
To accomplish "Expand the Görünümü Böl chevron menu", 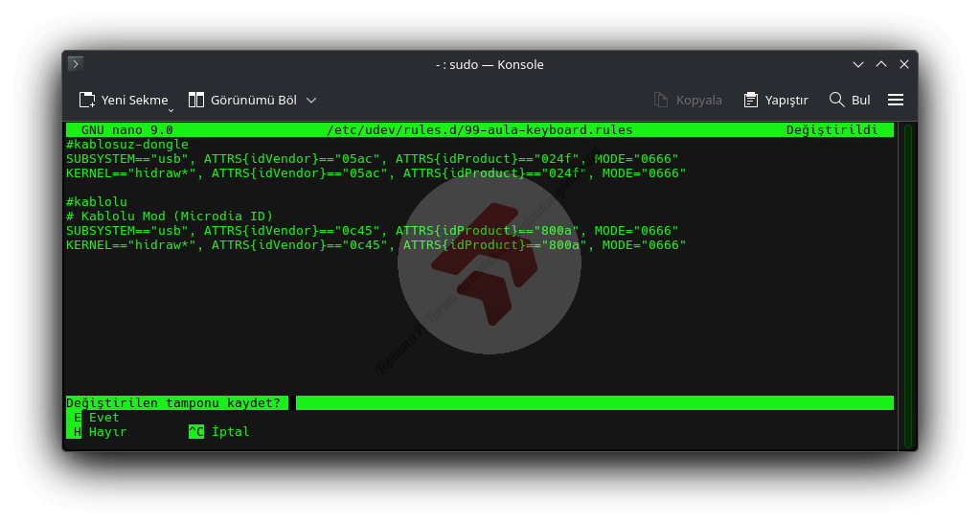I will point(311,100).
